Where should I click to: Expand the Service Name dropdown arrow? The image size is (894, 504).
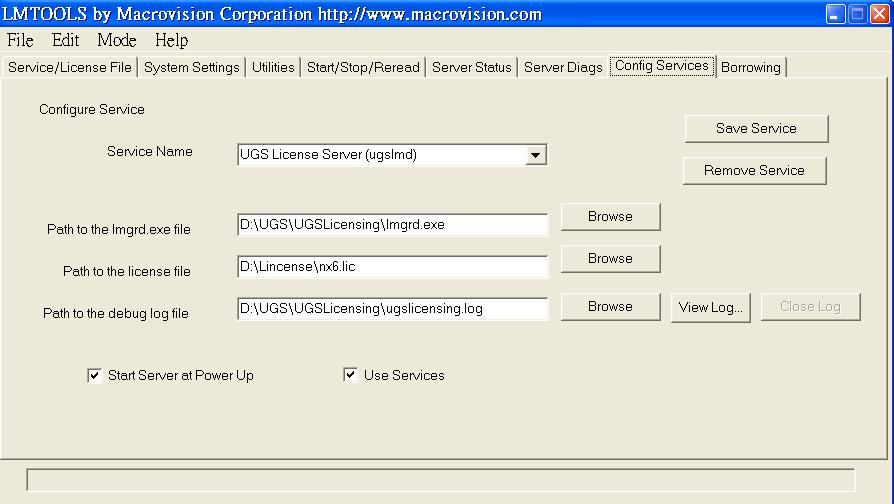coord(535,155)
